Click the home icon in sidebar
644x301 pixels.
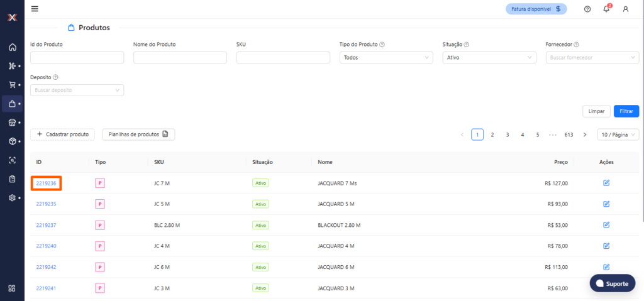(12, 47)
